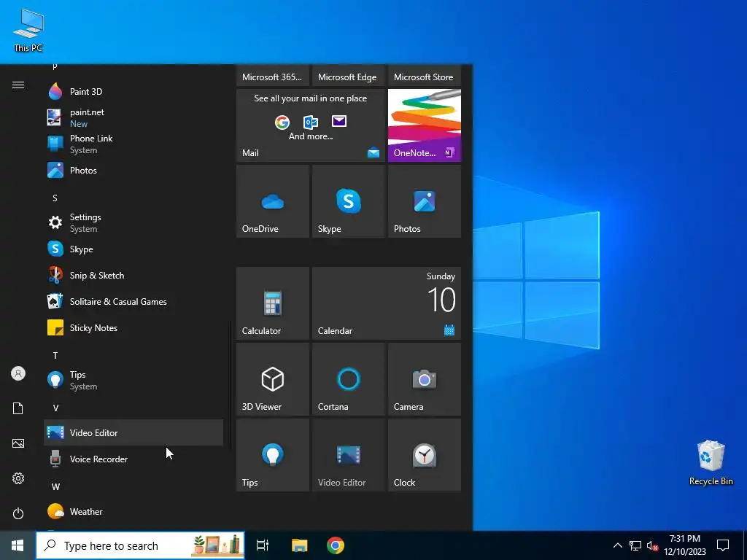Click the muted volume tray icon

(x=652, y=545)
